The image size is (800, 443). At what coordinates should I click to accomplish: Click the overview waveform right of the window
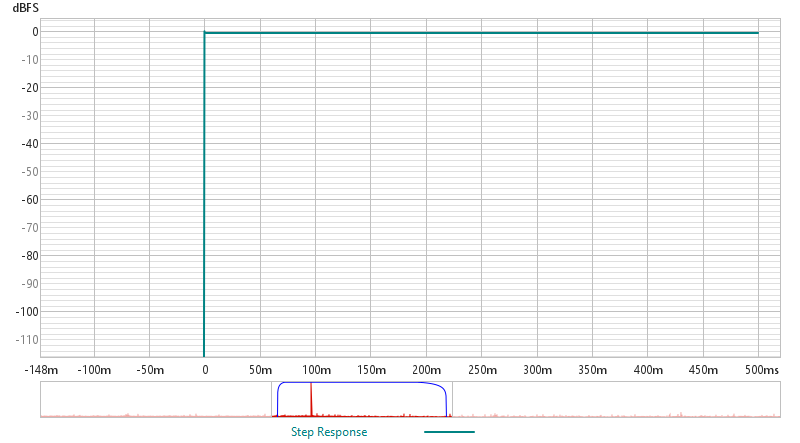coord(610,414)
